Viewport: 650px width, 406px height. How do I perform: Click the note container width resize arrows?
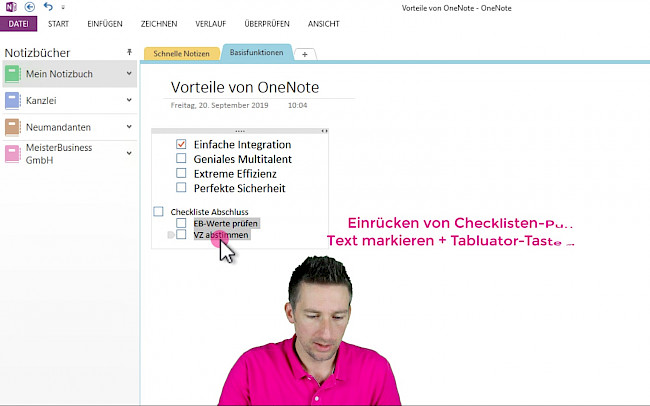pos(325,131)
